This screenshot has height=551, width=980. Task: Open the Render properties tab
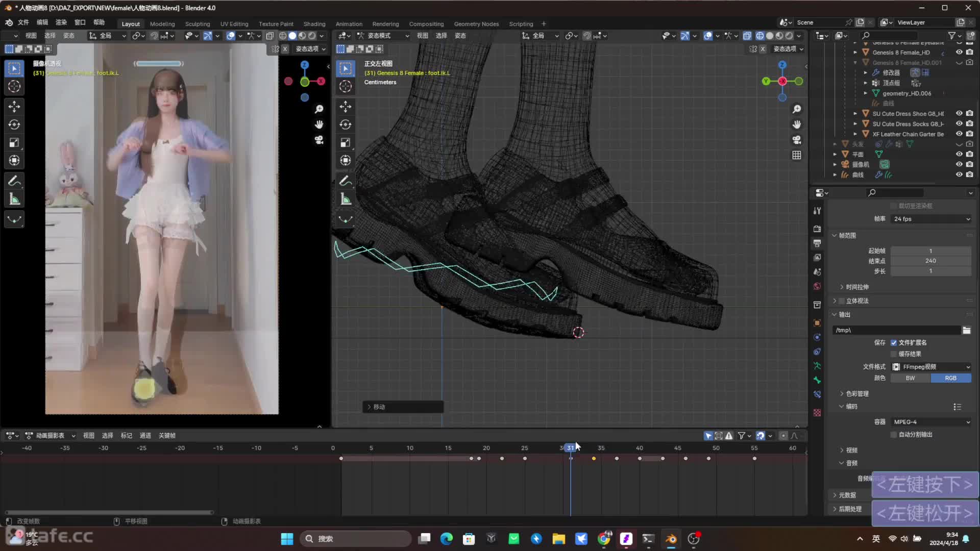(x=817, y=229)
